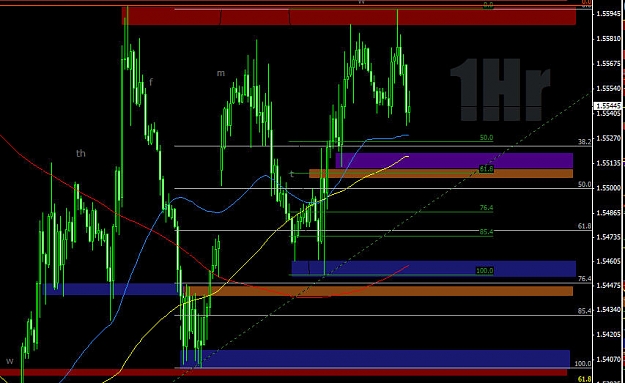This screenshot has width=625, height=383.
Task: Select the 1.54735 price axis label
Action: [608, 237]
